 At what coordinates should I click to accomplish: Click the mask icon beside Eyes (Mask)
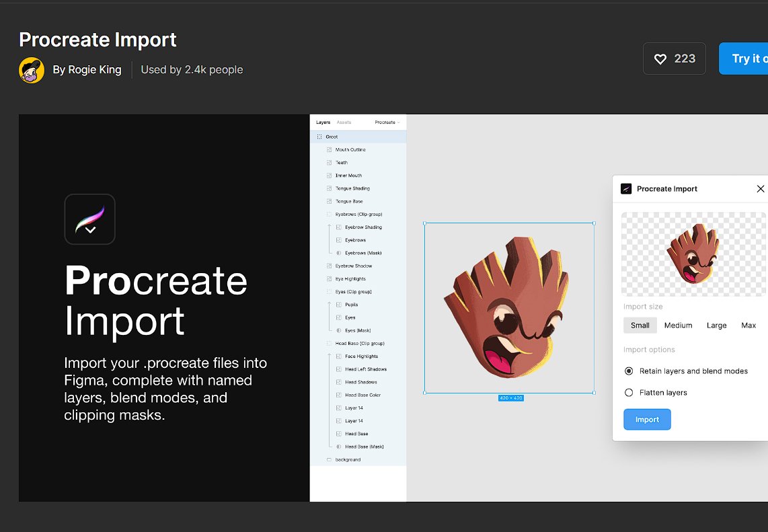[339, 330]
